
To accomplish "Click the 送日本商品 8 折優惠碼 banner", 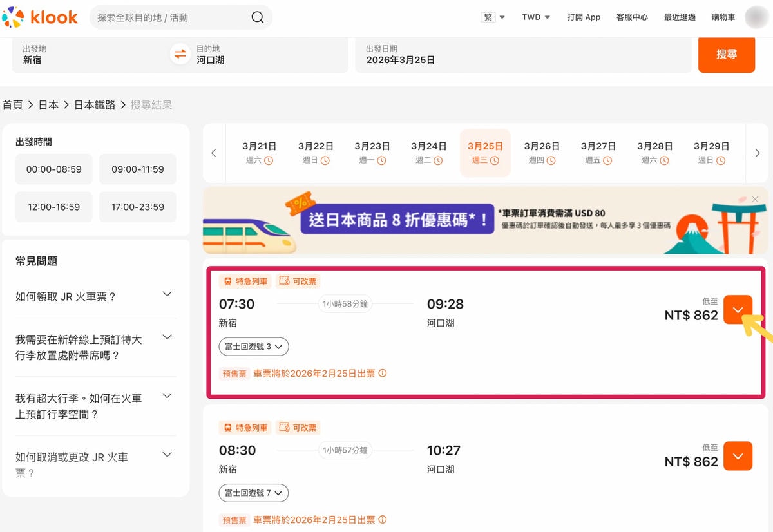I will point(485,221).
